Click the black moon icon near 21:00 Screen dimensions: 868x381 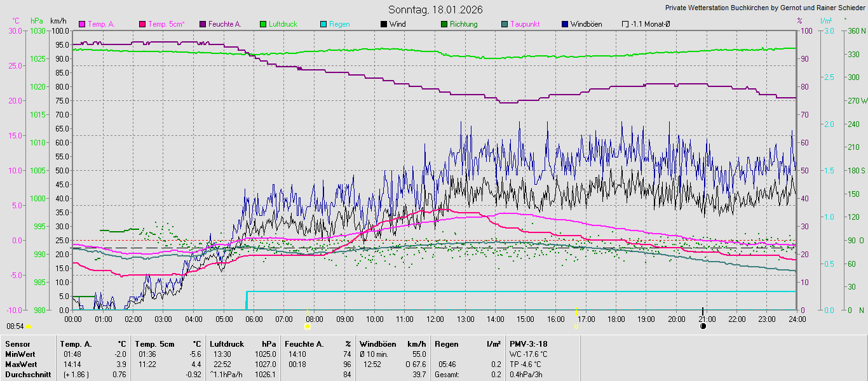tap(703, 326)
